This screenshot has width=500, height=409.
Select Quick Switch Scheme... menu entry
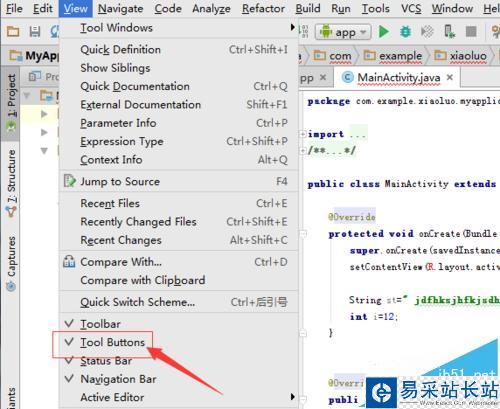(x=179, y=302)
